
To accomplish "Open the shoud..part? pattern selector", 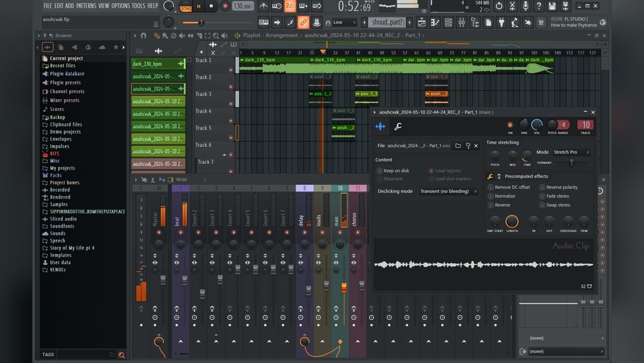I will [387, 22].
